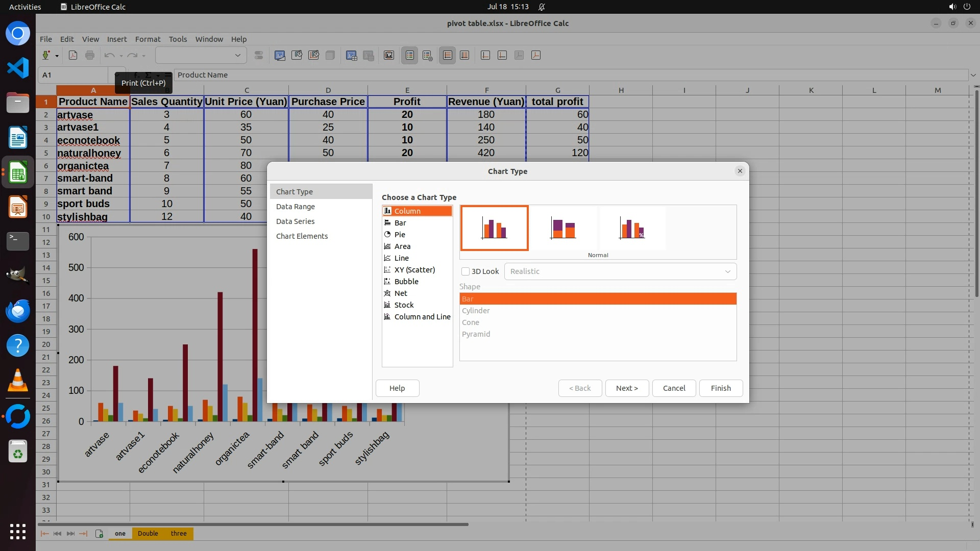Click the Vertical Grids toolbar icon
980x551 pixels.
pos(464,55)
